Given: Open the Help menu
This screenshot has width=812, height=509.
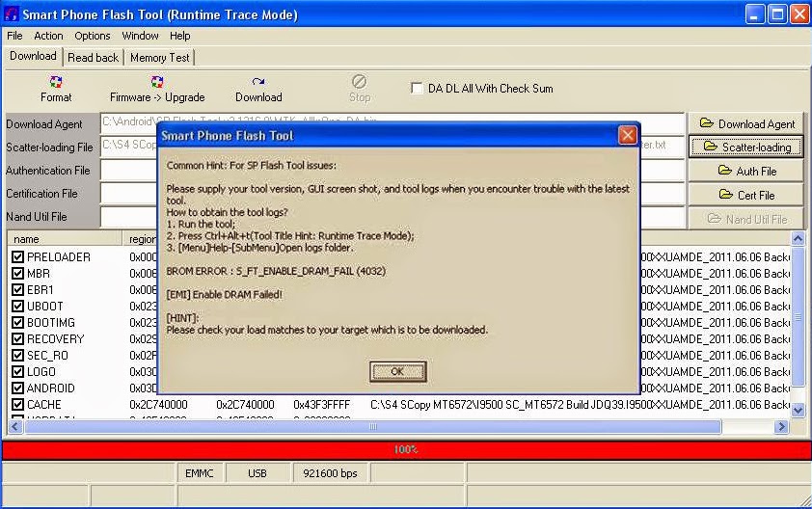Looking at the screenshot, I should (x=179, y=36).
